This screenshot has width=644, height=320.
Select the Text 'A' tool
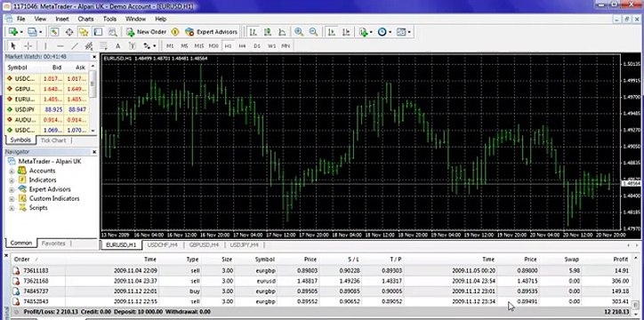(x=117, y=45)
